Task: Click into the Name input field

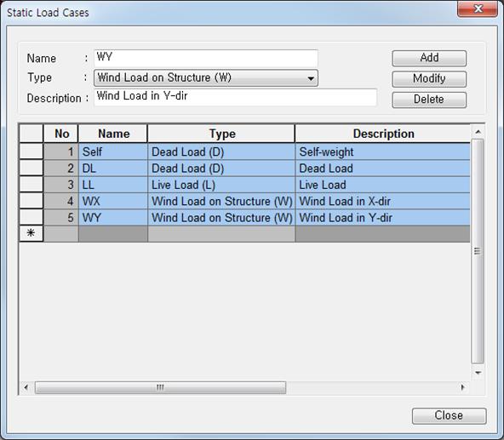Action: [x=206, y=58]
